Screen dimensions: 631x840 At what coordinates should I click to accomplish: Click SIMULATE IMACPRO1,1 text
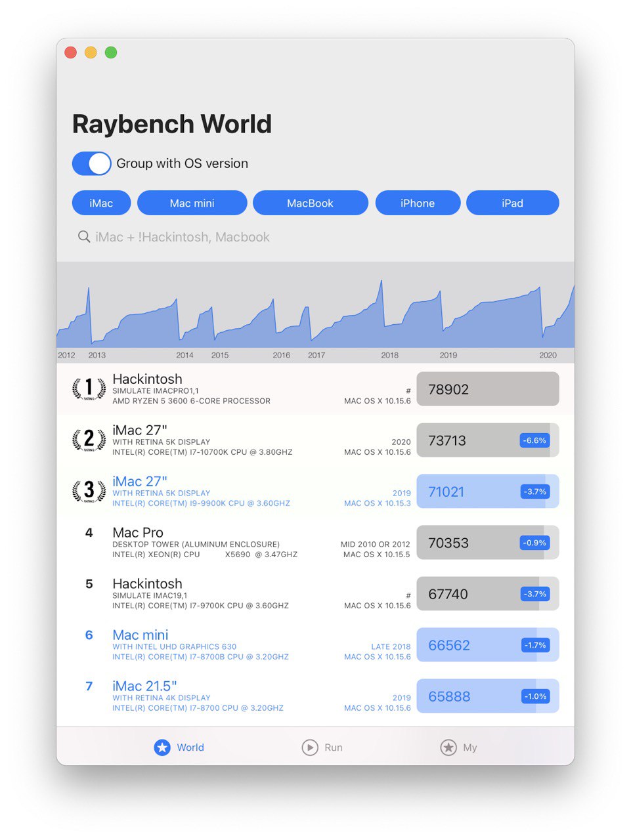tap(156, 391)
